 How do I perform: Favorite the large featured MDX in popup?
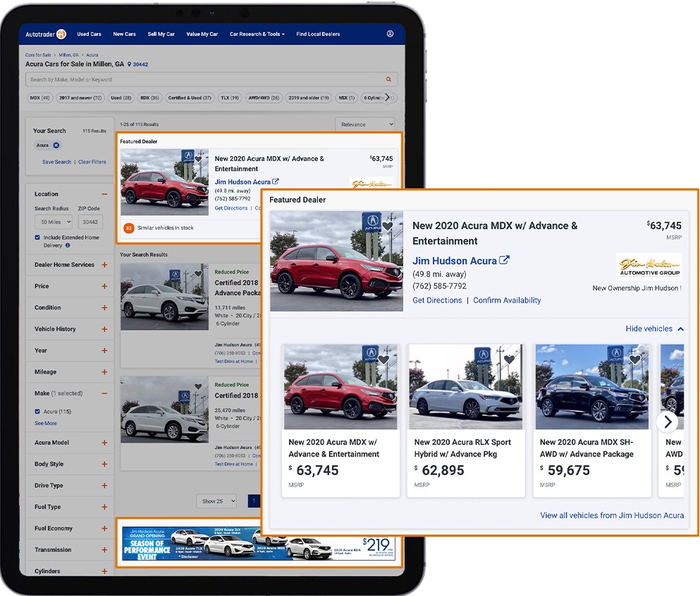click(388, 226)
